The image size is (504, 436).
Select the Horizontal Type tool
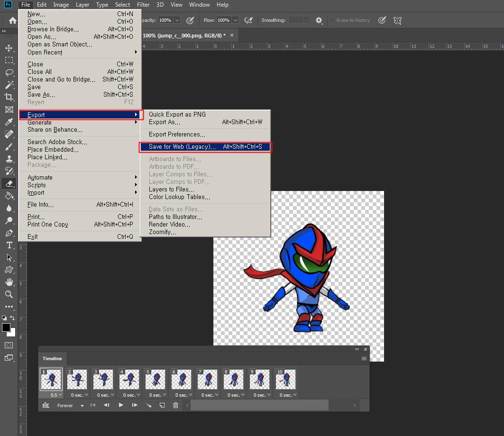[9, 245]
